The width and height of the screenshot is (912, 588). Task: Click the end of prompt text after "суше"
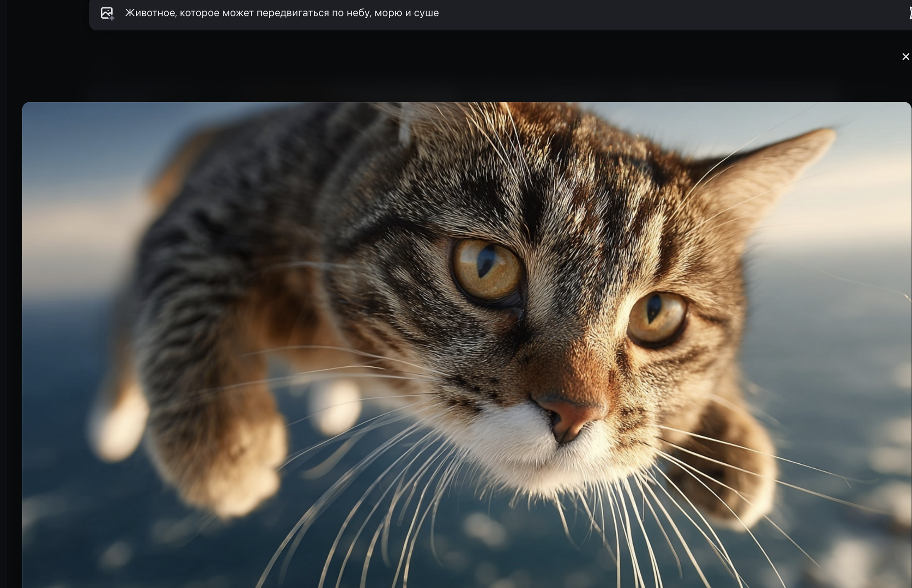click(x=439, y=13)
